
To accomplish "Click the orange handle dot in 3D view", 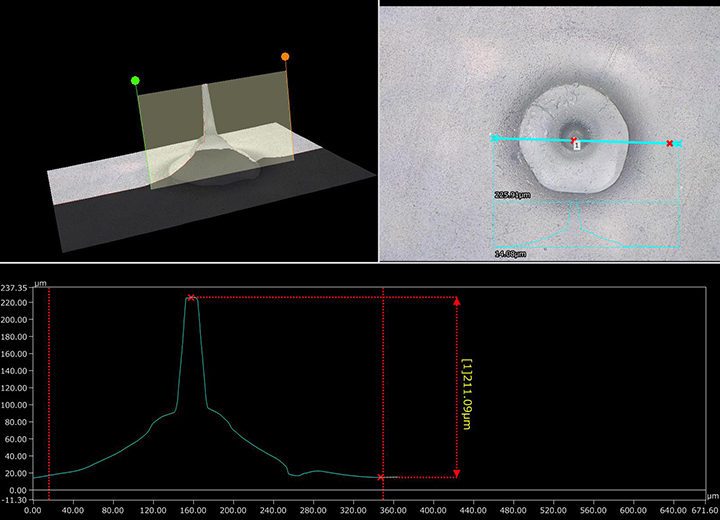I will [285, 57].
